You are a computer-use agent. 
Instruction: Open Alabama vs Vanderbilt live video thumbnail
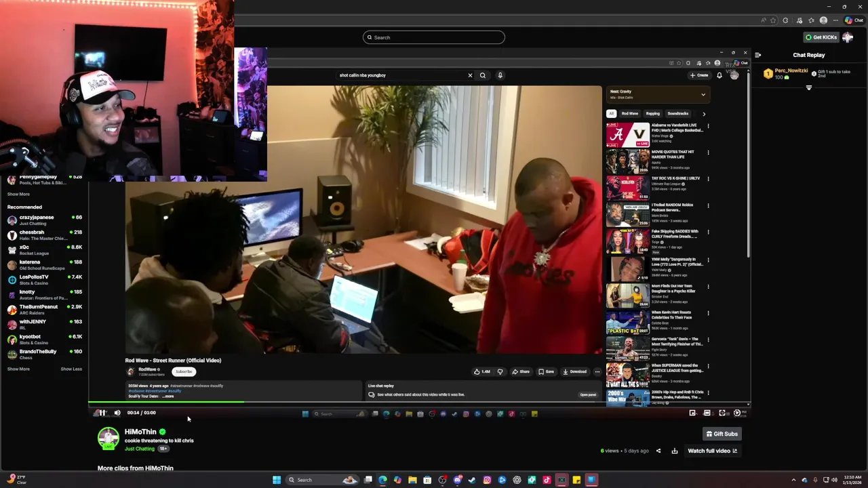pos(627,135)
